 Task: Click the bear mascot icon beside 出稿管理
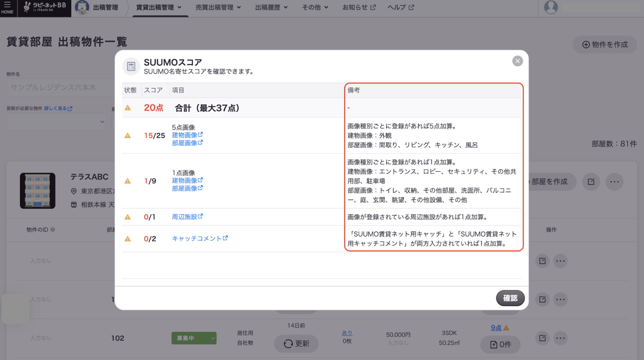point(82,7)
